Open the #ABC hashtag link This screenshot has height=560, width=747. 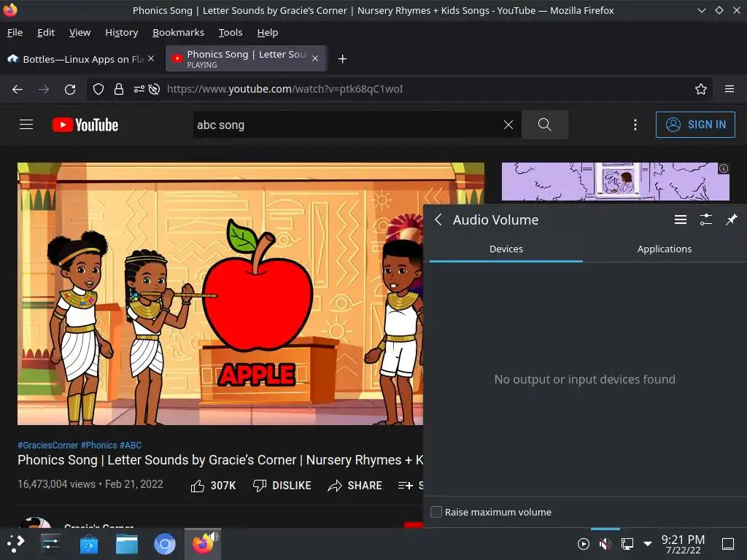tap(131, 446)
